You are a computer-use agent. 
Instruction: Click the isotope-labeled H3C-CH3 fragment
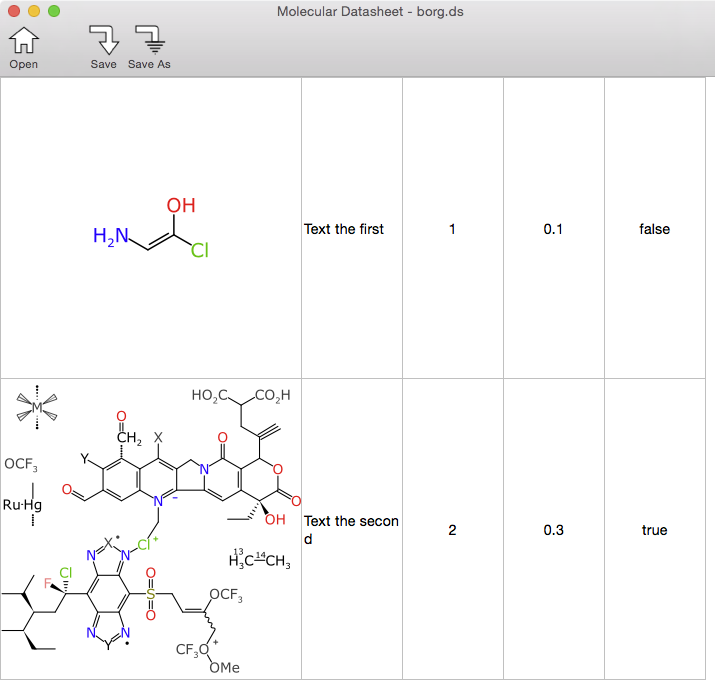click(260, 560)
